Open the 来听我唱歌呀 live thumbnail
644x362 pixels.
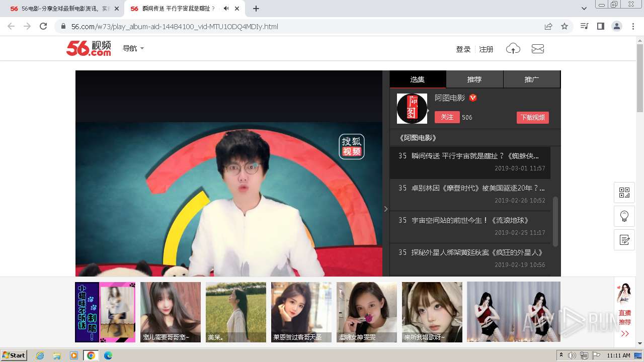click(432, 312)
